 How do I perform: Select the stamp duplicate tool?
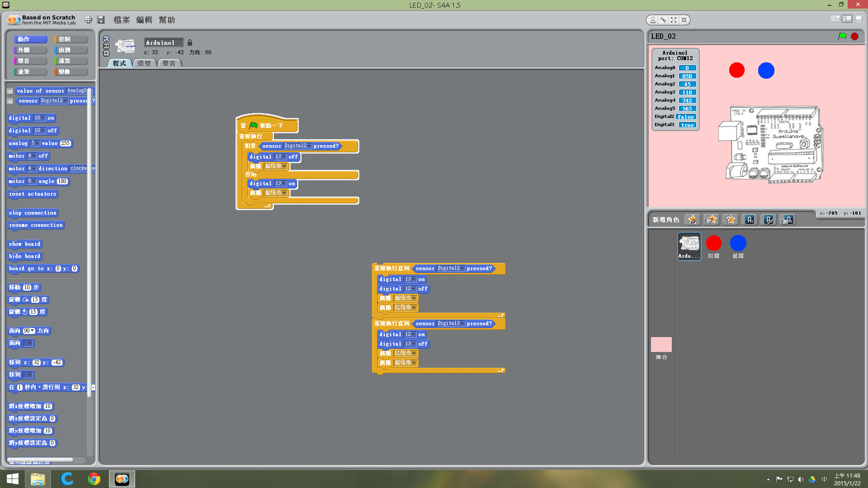(x=653, y=20)
